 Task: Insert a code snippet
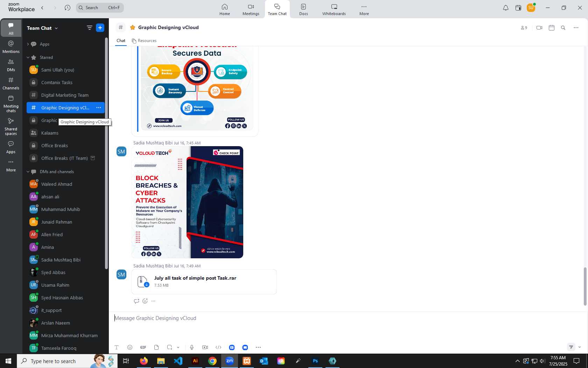(218, 347)
